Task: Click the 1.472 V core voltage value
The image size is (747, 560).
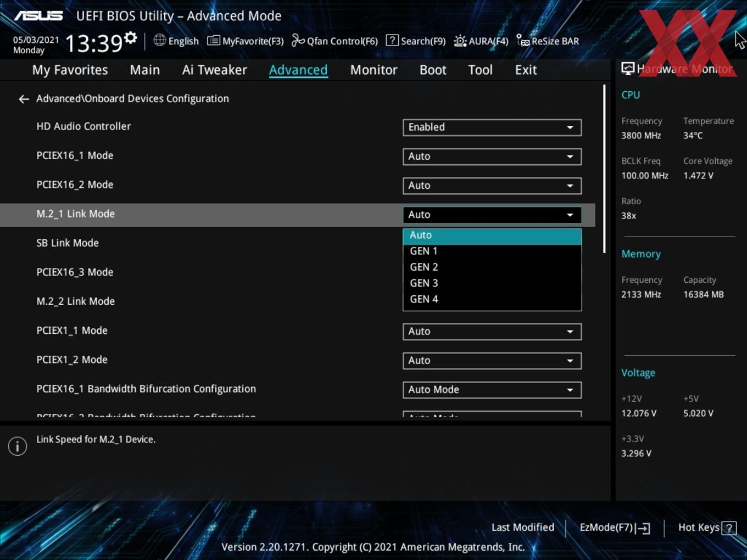Action: [698, 176]
